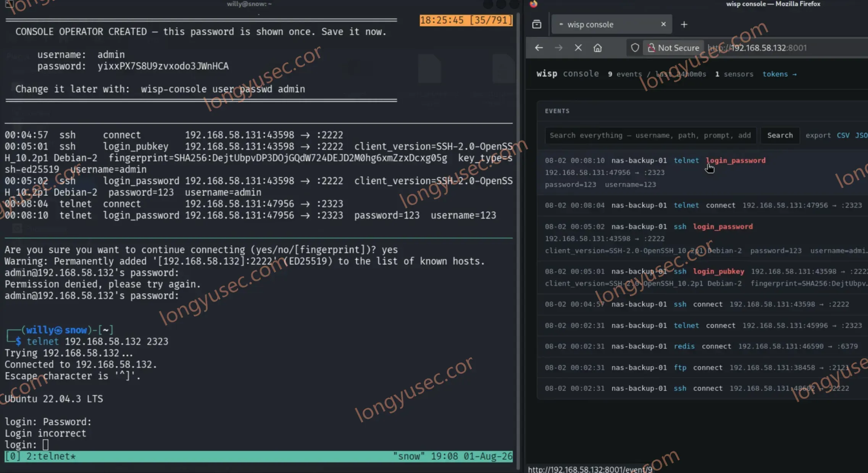This screenshot has height=473, width=868.
Task: Open the Firefox home page
Action: click(x=597, y=48)
